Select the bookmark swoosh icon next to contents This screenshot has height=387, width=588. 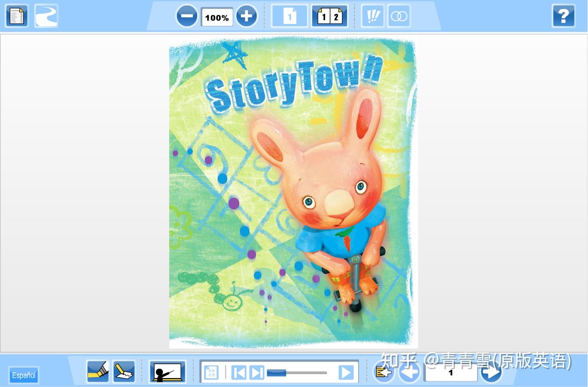pos(46,16)
